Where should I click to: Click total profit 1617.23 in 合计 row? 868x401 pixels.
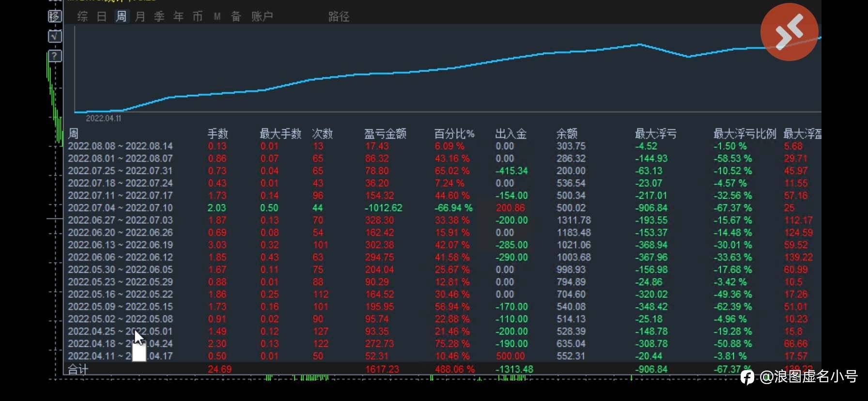point(382,369)
